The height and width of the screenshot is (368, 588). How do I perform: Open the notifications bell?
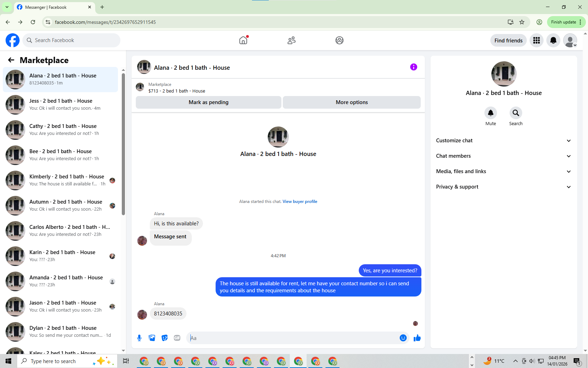(553, 40)
